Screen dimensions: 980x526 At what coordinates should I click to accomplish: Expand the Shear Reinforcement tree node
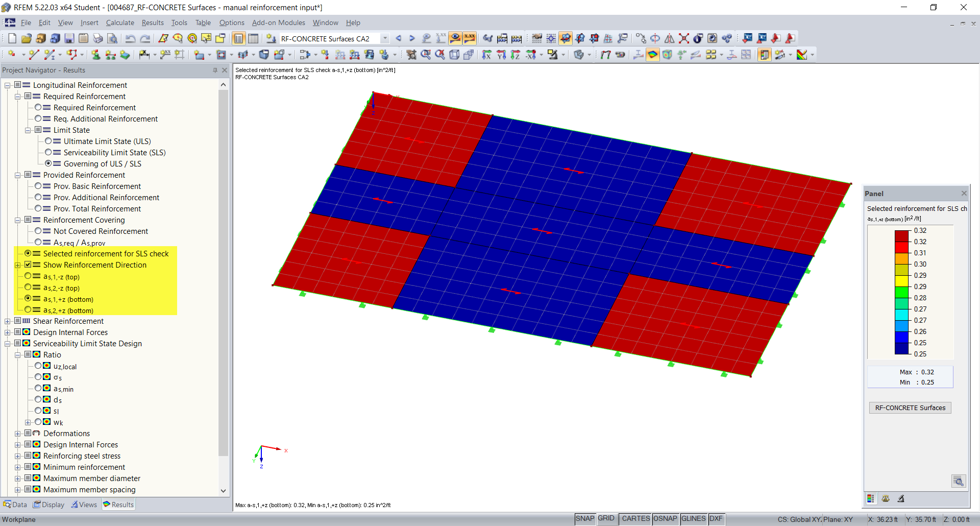(7, 321)
